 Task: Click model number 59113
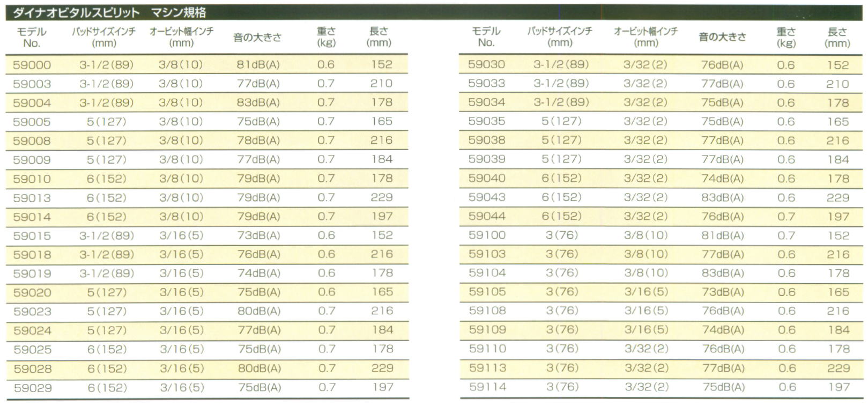tap(487, 367)
